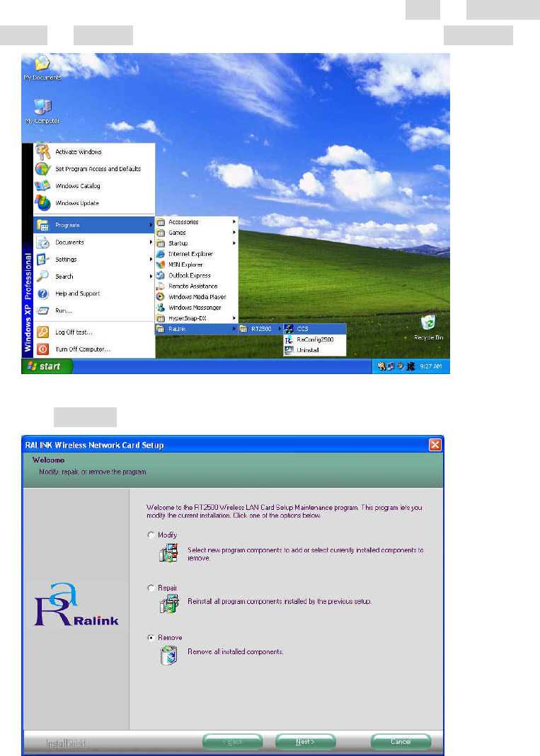Click the Settings icon in Start menu
The width and height of the screenshot is (540, 756).
tap(43, 260)
